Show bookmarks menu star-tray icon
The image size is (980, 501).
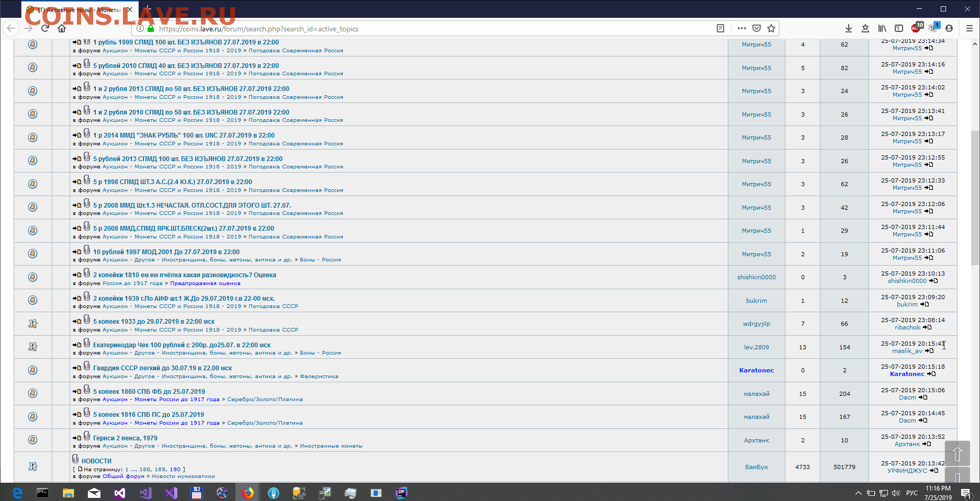click(x=865, y=28)
